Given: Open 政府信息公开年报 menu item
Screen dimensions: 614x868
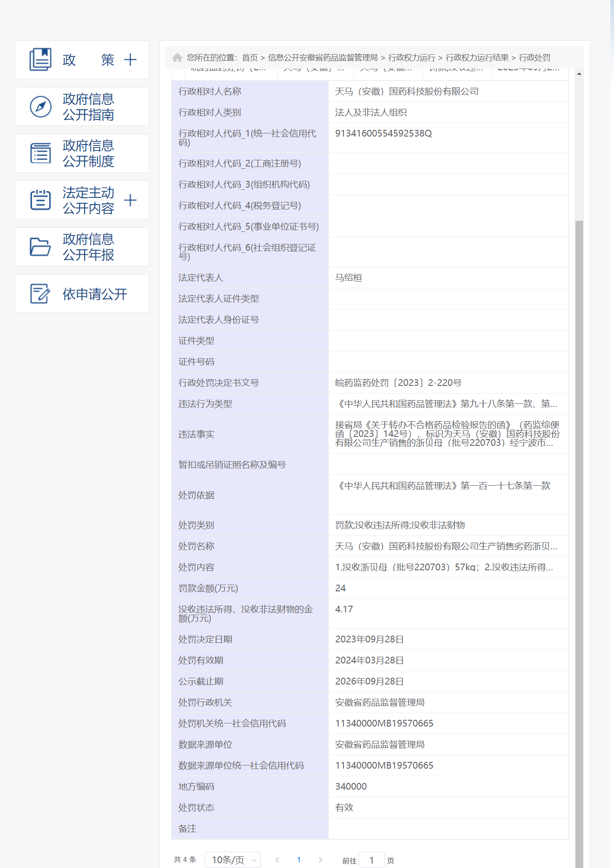Looking at the screenshot, I should (x=82, y=247).
